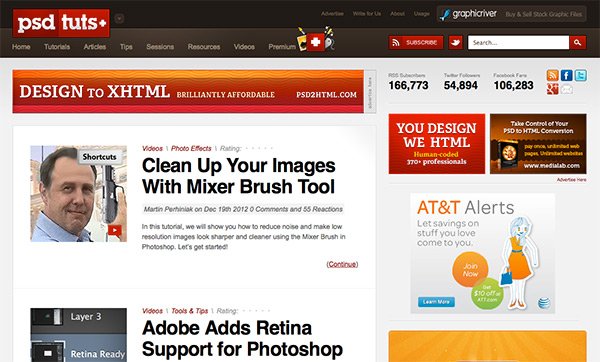Click the 54,894 Twitter followers count
Screen dimensions: 600x362
[x=461, y=85]
